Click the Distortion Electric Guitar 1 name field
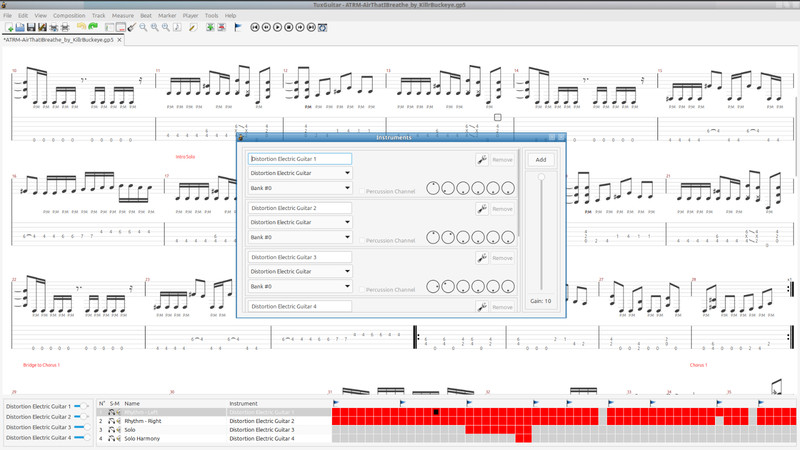This screenshot has width=800, height=450. tap(299, 159)
